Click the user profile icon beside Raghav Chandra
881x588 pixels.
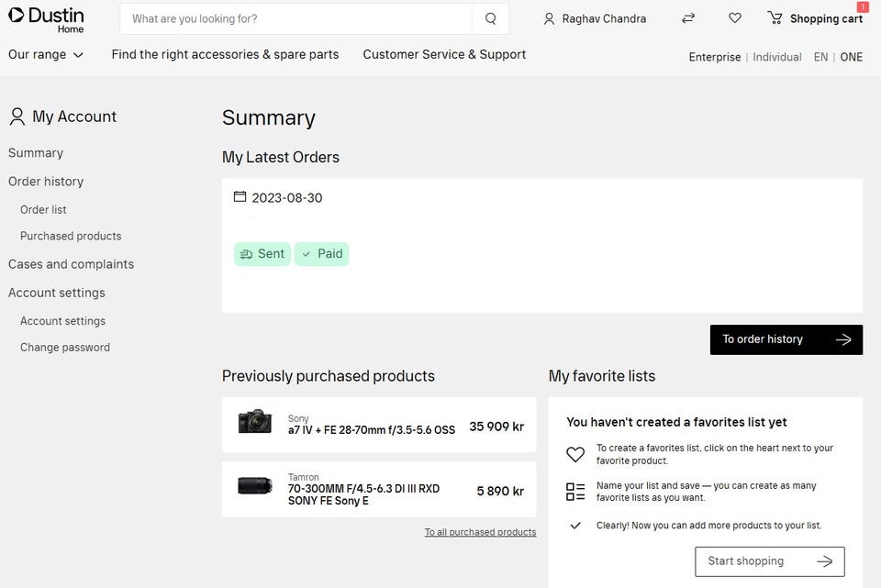[x=549, y=18]
